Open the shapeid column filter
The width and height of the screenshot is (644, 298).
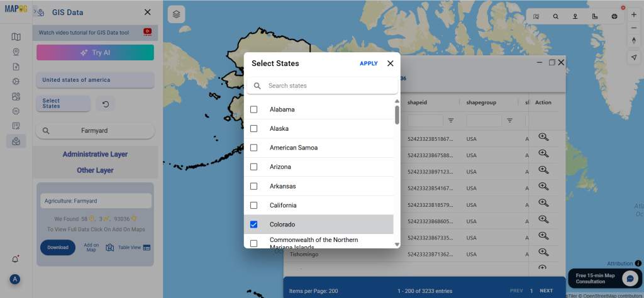451,120
